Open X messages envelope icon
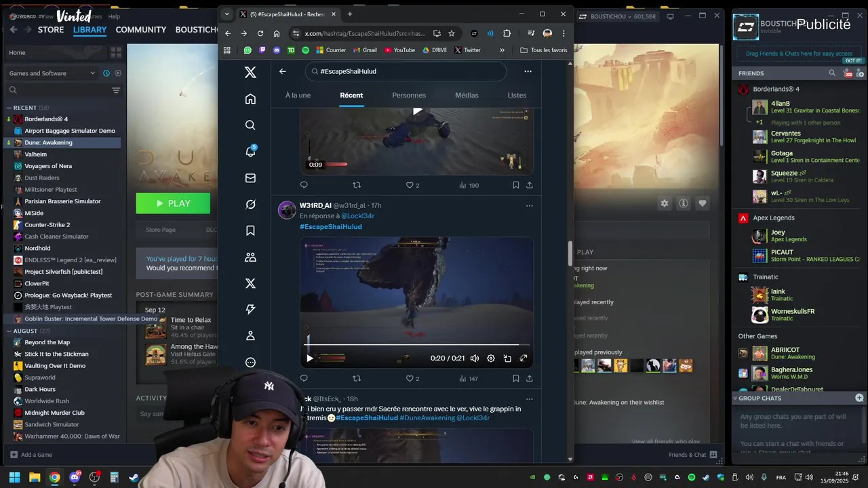 250,178
